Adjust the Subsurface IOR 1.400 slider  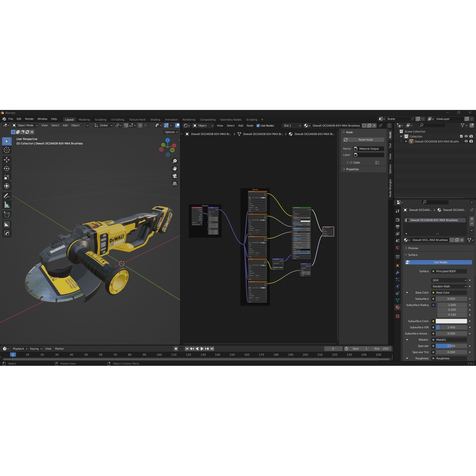451,327
